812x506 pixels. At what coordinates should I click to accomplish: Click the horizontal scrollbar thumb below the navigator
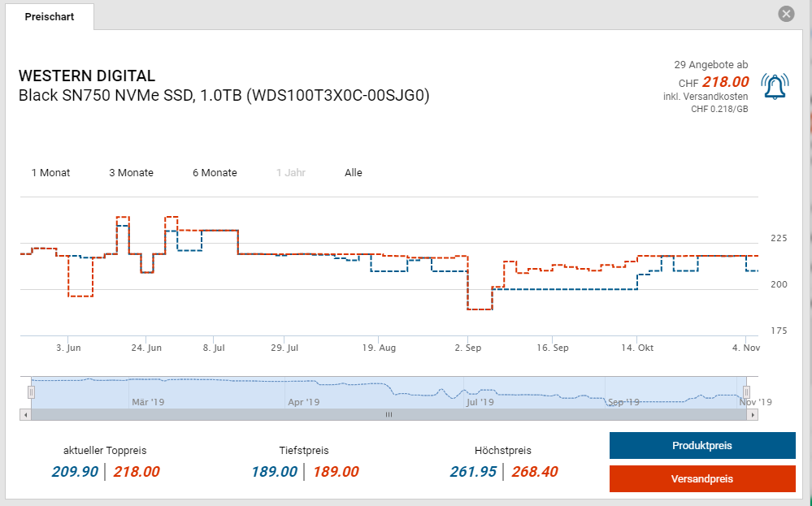(389, 414)
